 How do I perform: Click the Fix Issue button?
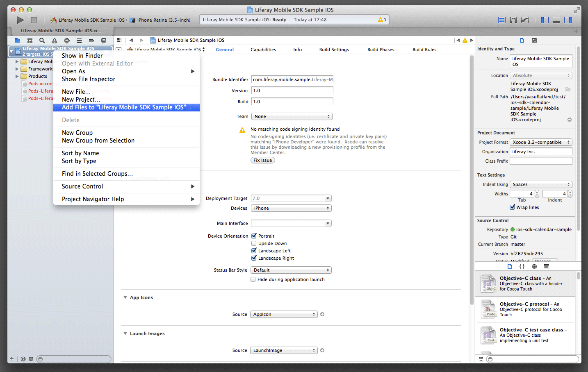click(x=263, y=160)
